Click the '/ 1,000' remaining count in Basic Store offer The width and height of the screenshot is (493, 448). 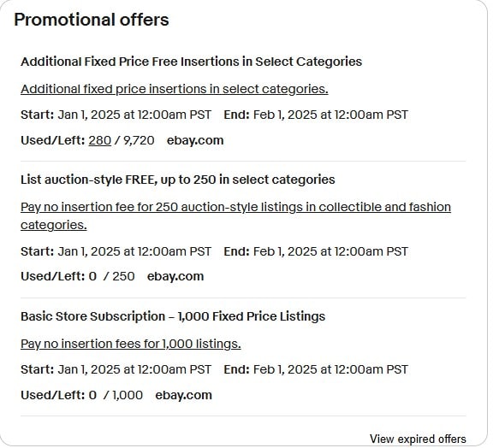pos(123,395)
